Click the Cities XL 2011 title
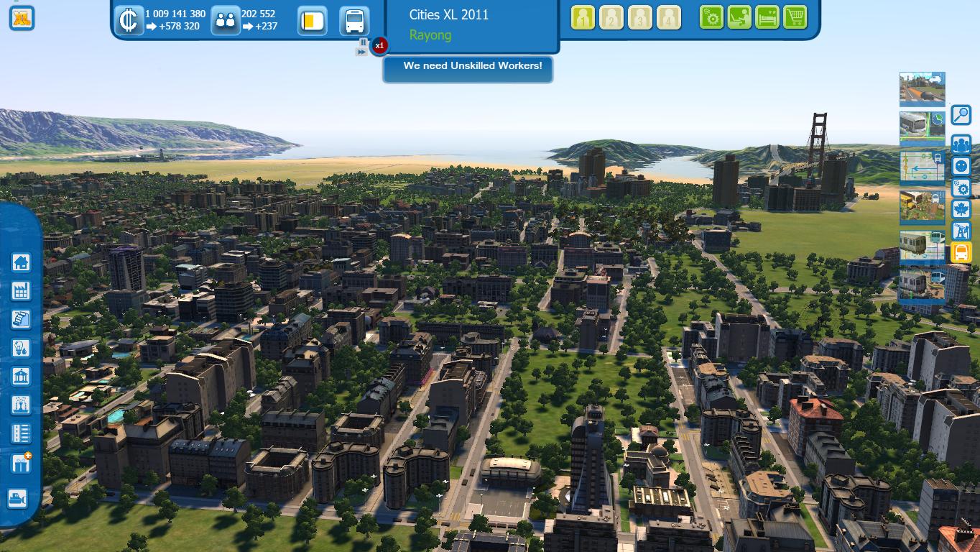The image size is (980, 552). click(x=449, y=14)
